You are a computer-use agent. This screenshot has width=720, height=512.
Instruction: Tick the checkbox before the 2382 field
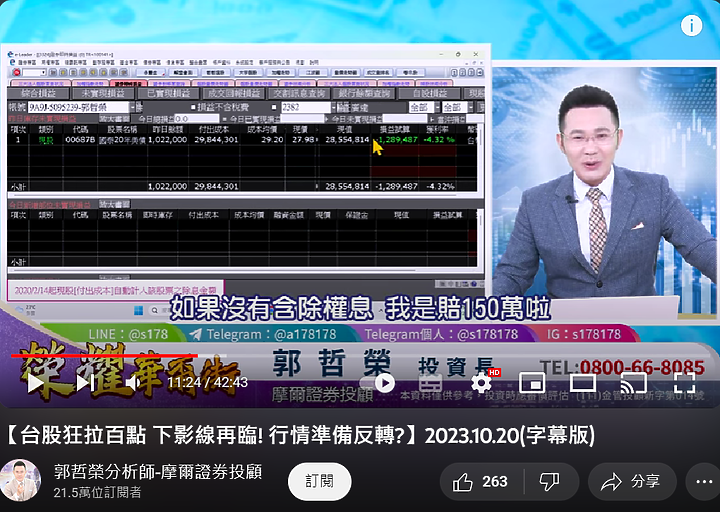coord(274,107)
